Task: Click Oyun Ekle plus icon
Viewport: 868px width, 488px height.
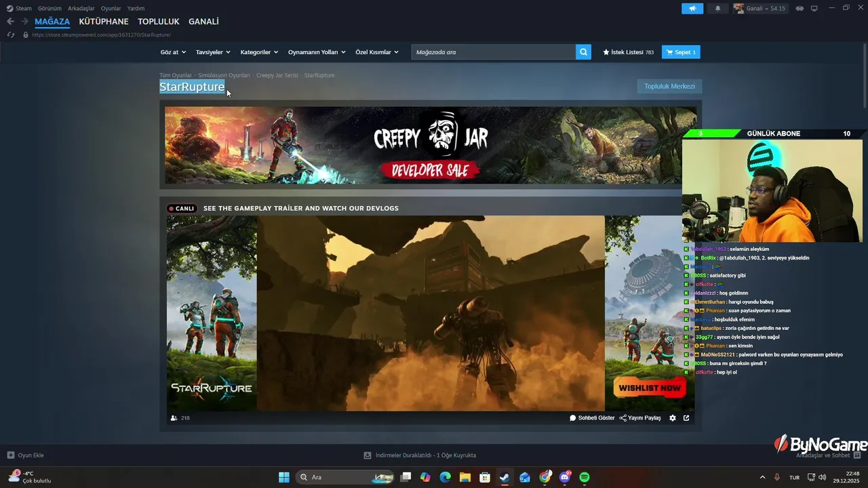Action: pyautogui.click(x=11, y=455)
